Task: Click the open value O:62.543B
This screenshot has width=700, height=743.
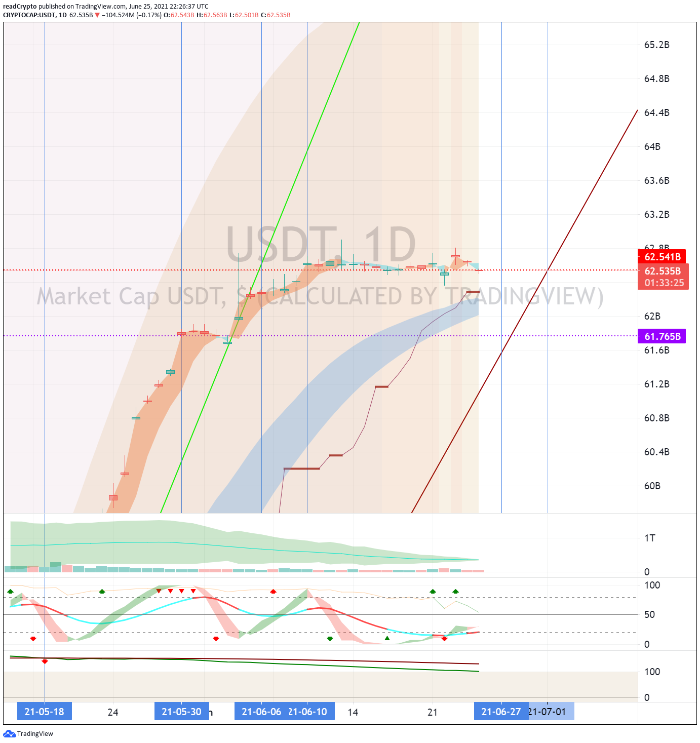Action: (179, 15)
